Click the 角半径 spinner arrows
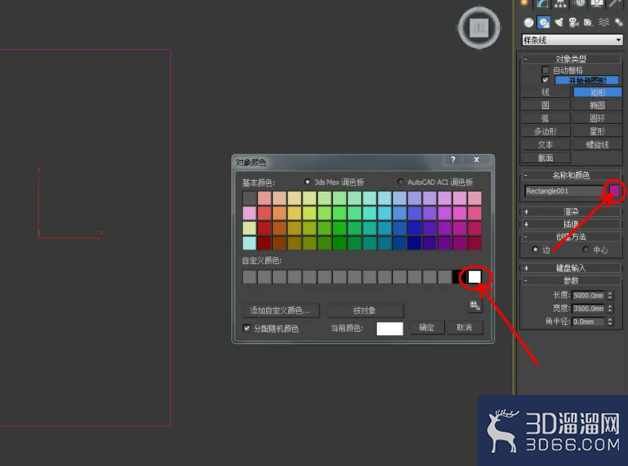This screenshot has width=628, height=466. (610, 322)
